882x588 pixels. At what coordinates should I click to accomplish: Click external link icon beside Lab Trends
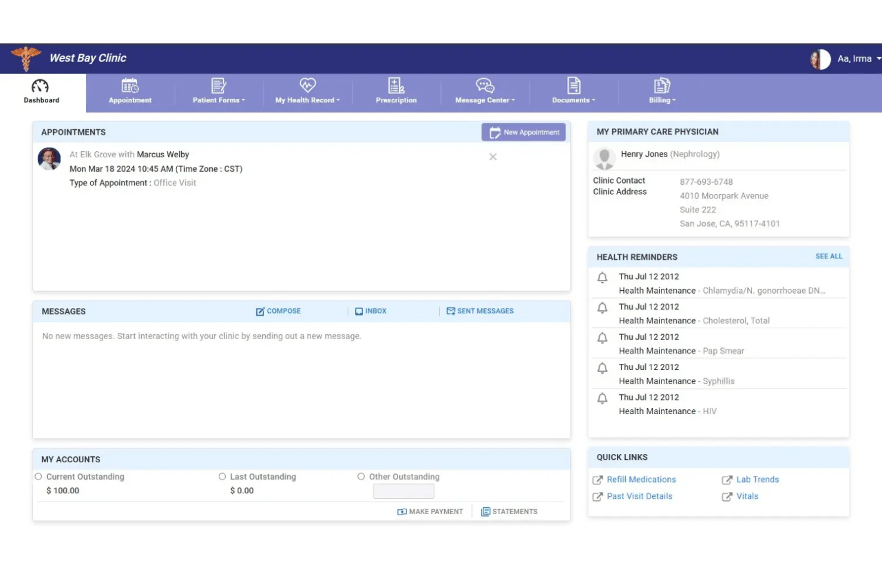click(x=727, y=480)
